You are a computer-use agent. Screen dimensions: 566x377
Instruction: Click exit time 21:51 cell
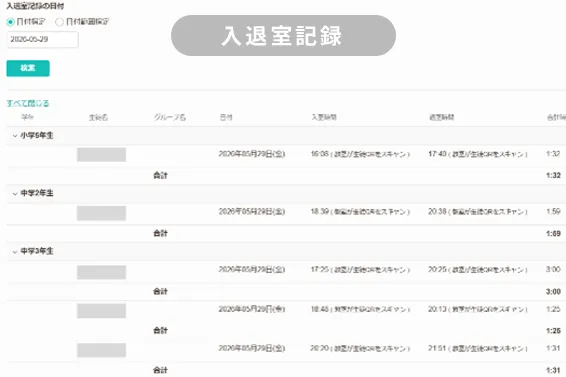pos(478,348)
